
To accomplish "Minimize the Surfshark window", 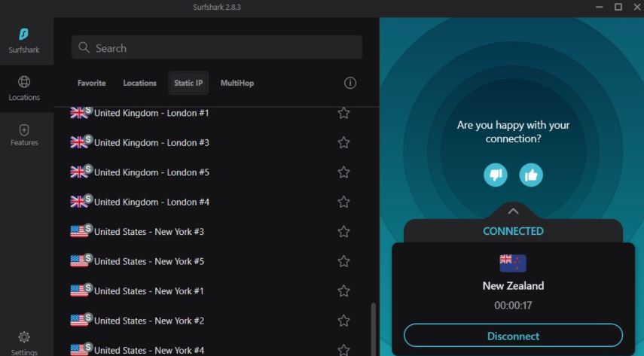I will coord(600,7).
